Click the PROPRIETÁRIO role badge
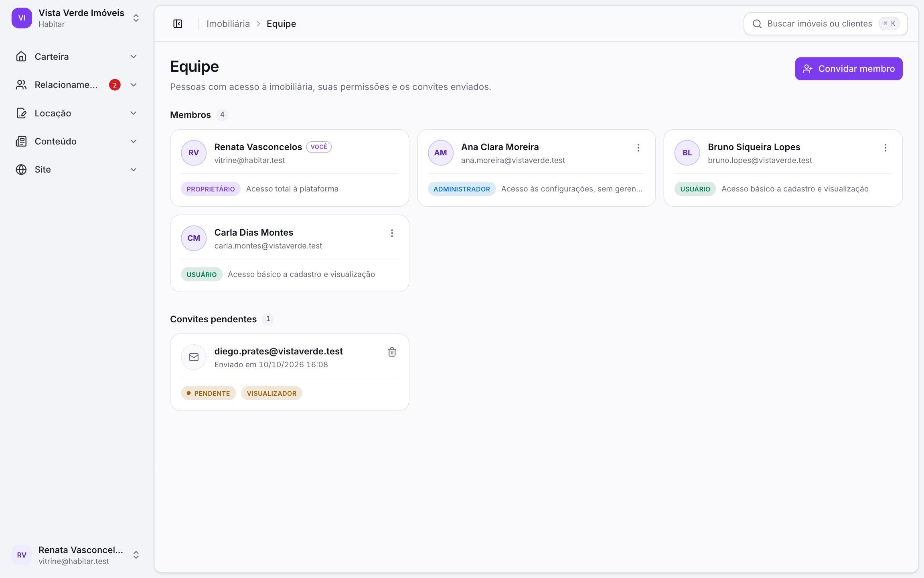This screenshot has width=924, height=578. pyautogui.click(x=211, y=189)
